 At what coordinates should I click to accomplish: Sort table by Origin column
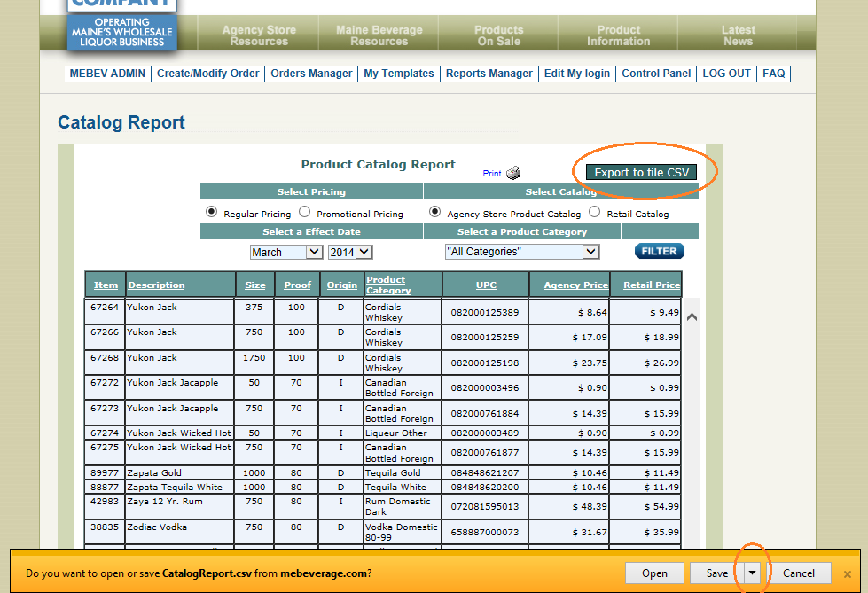(x=341, y=285)
